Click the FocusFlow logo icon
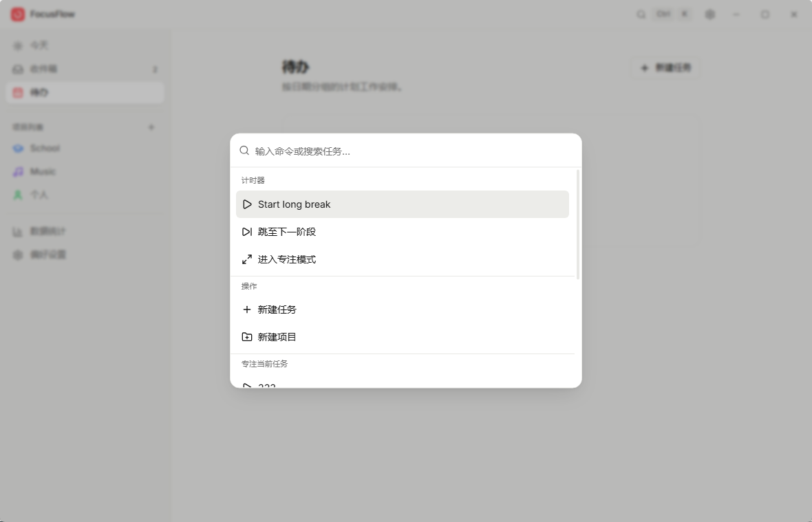This screenshot has height=522, width=812. click(18, 14)
